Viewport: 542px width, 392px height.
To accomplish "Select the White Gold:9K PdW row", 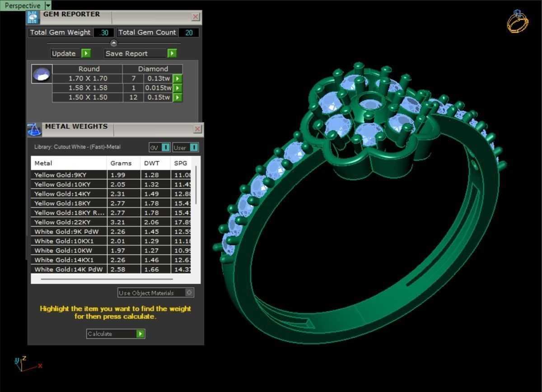I will tap(112, 232).
